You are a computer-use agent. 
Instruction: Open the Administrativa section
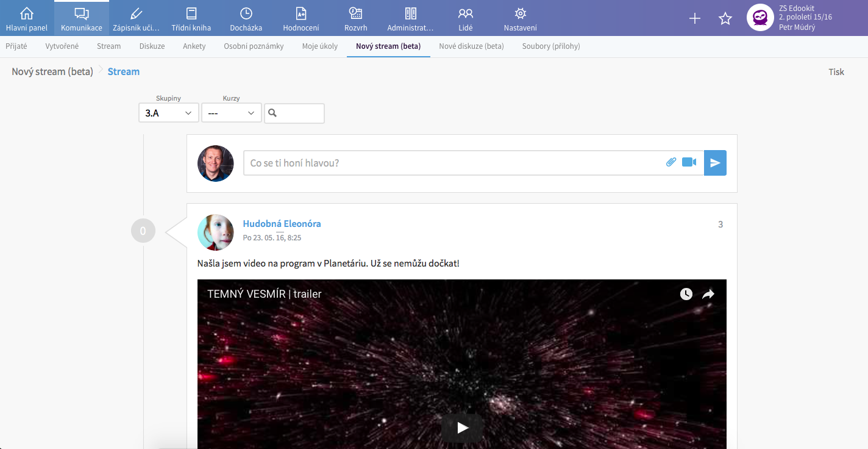tap(411, 18)
